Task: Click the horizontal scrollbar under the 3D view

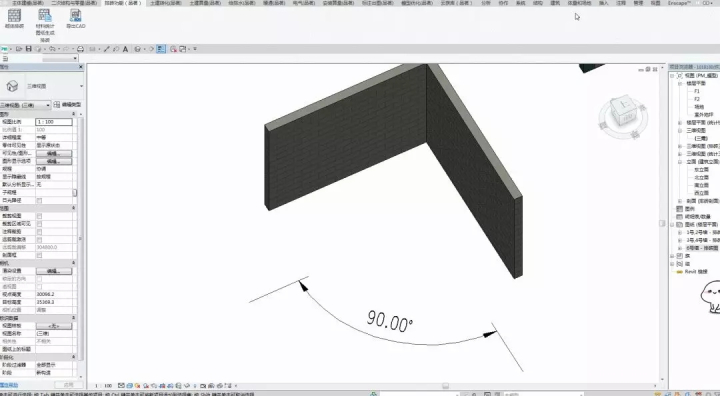Action: 444,386
